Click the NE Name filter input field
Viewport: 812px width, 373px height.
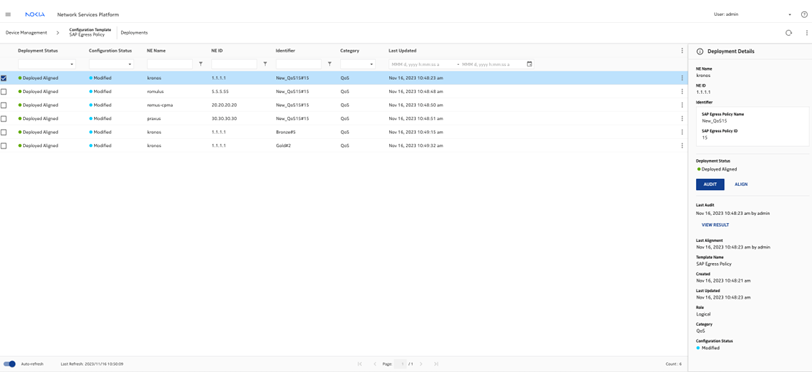point(170,64)
